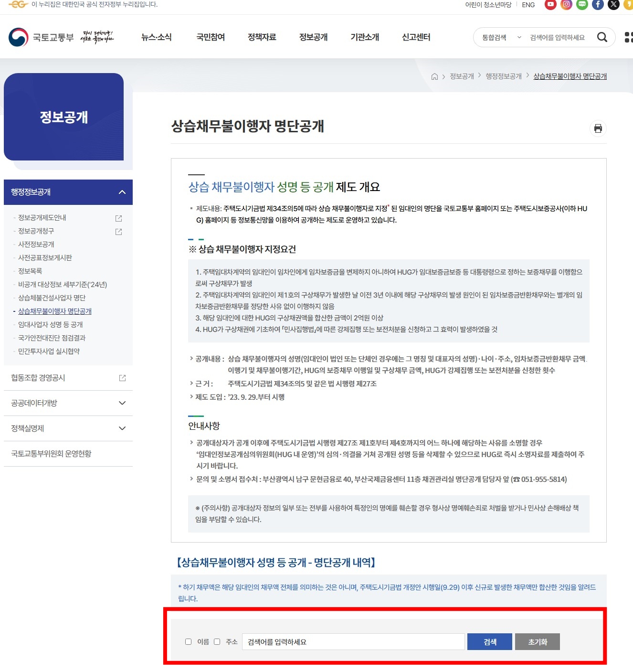
Task: Expand the 정책실명제 menu chevron
Action: (122, 428)
